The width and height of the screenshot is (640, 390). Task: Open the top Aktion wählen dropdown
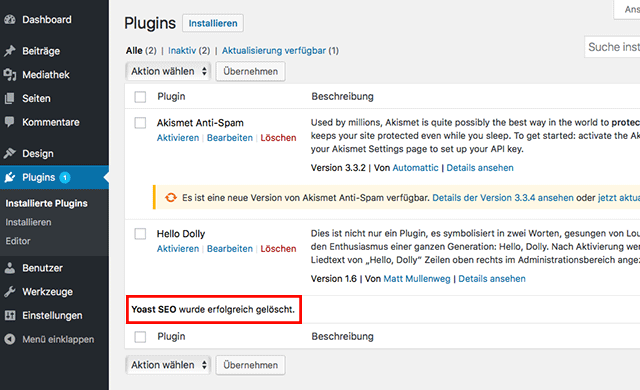click(168, 71)
